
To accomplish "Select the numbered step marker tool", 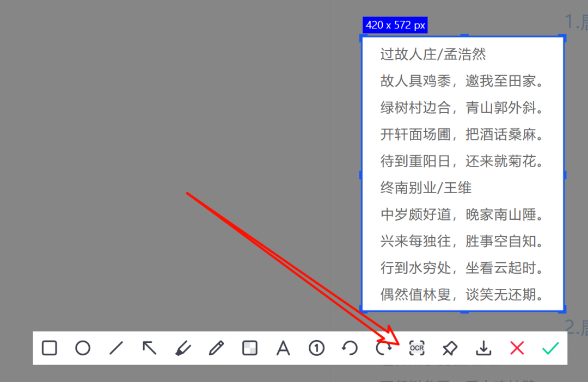I will [x=316, y=348].
